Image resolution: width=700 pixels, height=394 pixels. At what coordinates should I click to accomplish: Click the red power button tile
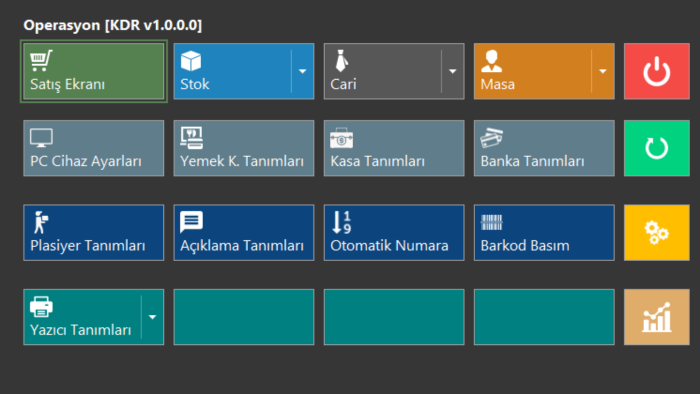coord(657,71)
